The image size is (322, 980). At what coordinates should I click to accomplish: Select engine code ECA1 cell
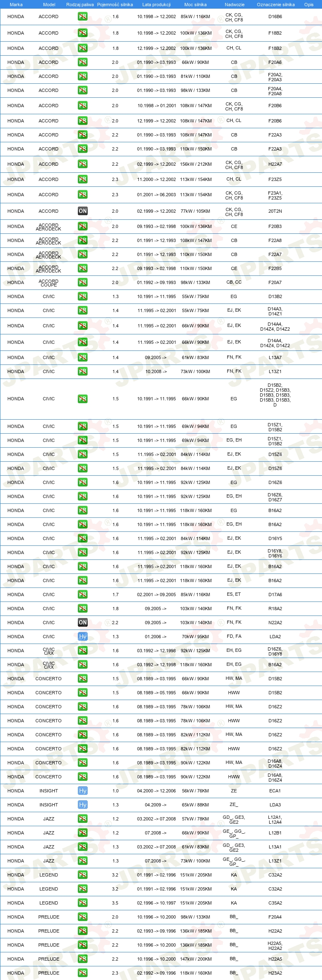[x=275, y=791]
